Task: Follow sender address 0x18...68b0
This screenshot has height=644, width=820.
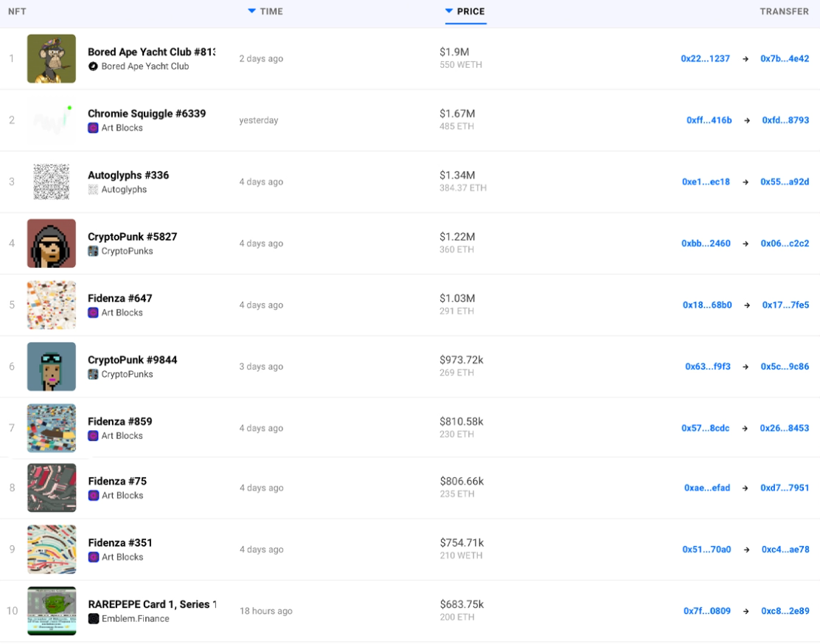Action: pyautogui.click(x=708, y=305)
